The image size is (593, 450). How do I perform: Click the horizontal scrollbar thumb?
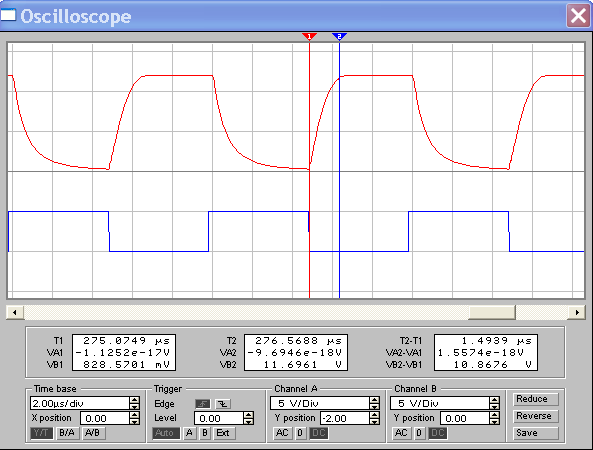tap(492, 312)
